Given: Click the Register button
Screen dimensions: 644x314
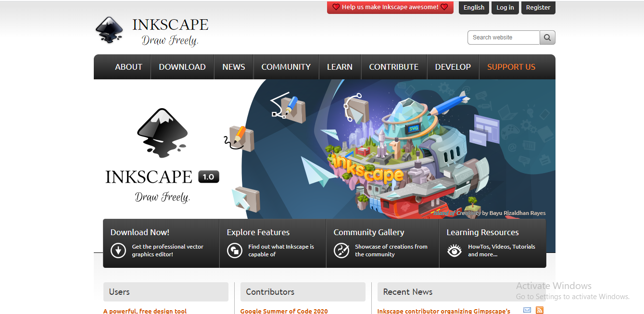Looking at the screenshot, I should (538, 7).
